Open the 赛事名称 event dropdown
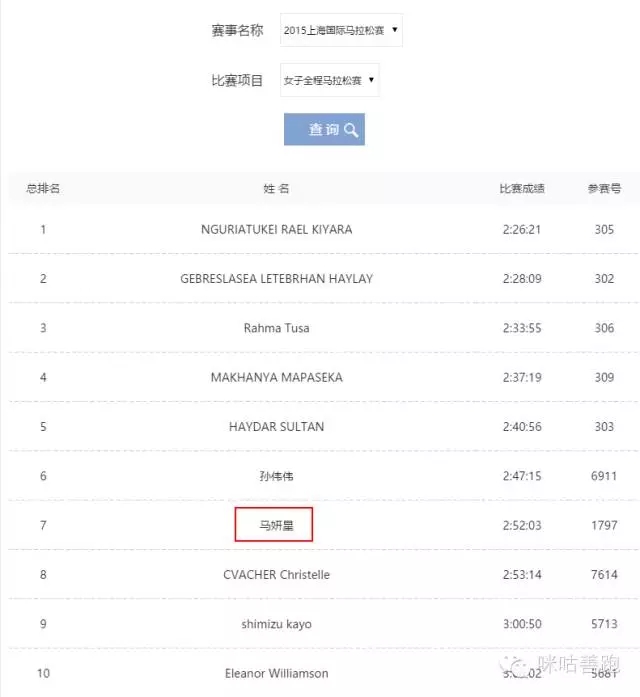Image resolution: width=640 pixels, height=697 pixels. [341, 30]
